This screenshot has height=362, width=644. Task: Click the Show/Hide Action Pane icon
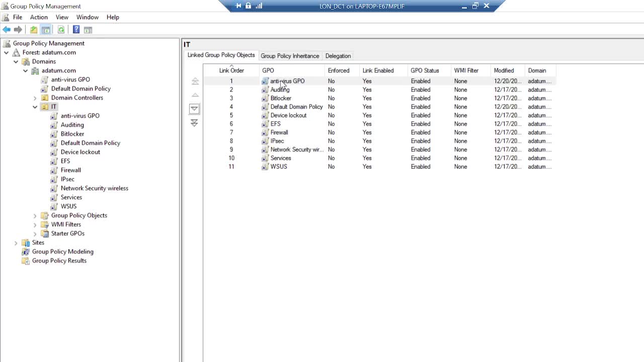tap(88, 30)
